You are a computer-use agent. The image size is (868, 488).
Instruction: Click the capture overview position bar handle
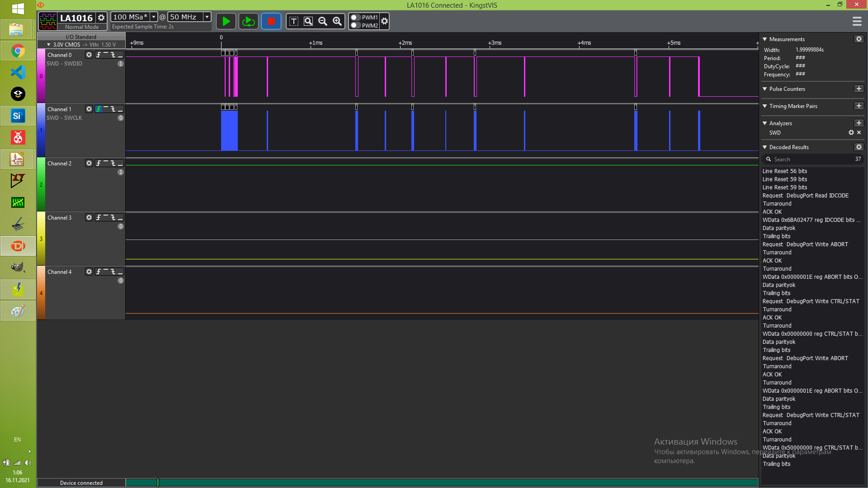tap(158, 483)
